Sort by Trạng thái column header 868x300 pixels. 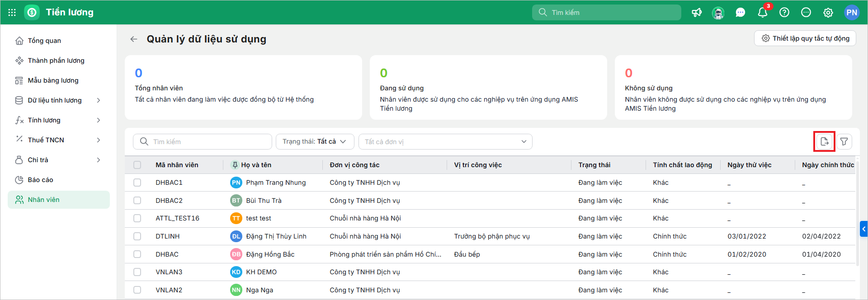pyautogui.click(x=594, y=165)
